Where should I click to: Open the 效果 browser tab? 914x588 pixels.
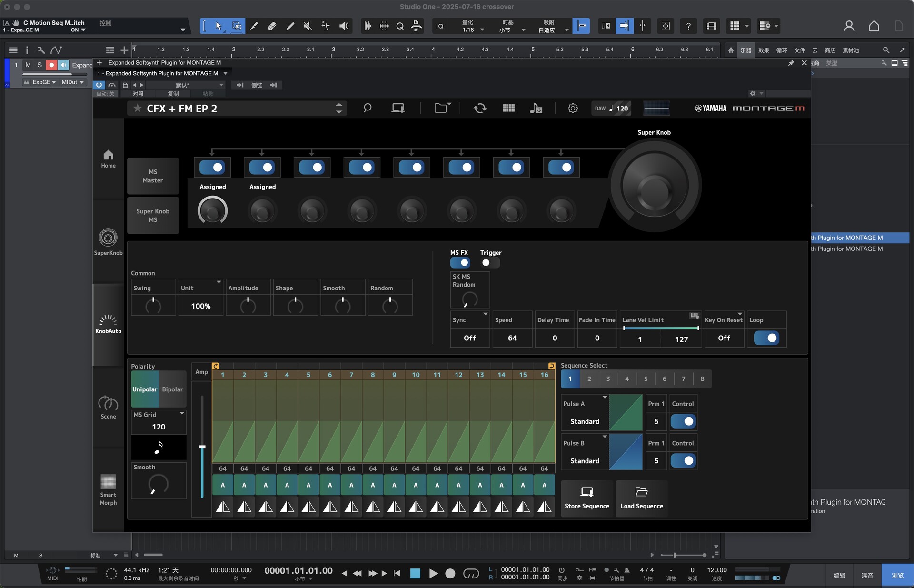tap(764, 50)
